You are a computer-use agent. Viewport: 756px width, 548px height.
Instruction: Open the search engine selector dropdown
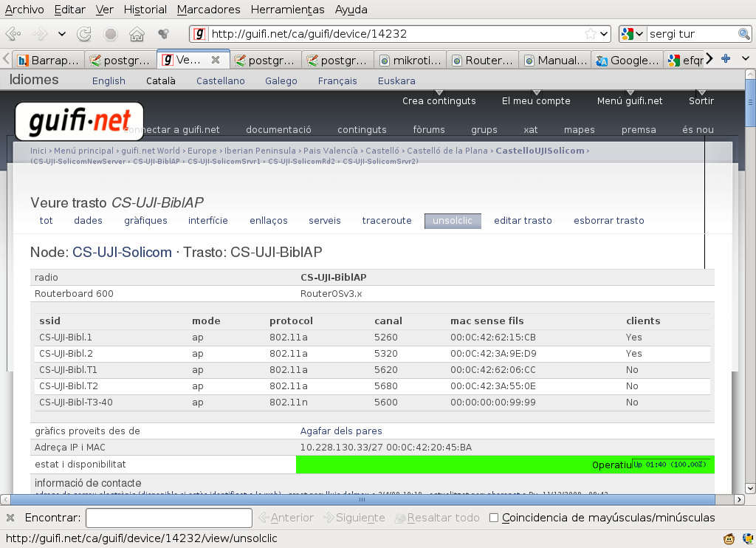(x=633, y=34)
